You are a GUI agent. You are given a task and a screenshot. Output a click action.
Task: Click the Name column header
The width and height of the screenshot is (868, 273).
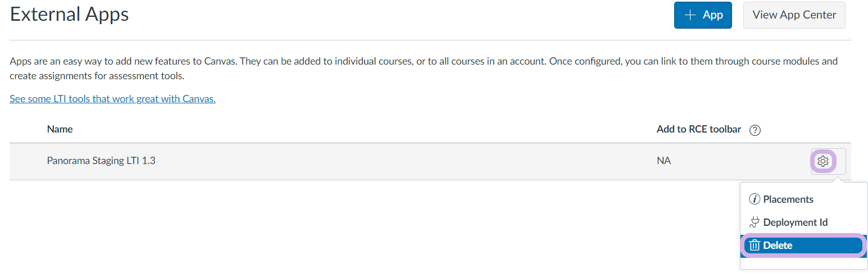tap(60, 129)
